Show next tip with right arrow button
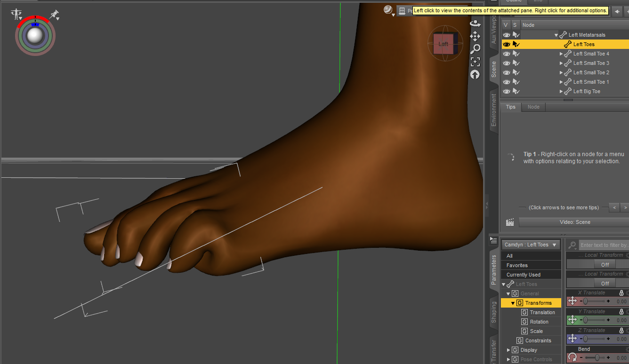Viewport: 629px width, 364px height. pos(625,207)
